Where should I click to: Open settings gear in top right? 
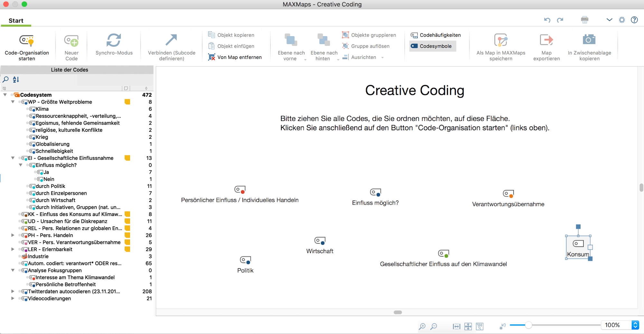pyautogui.click(x=622, y=20)
